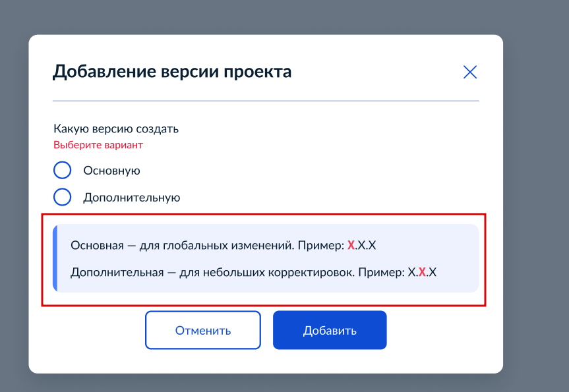The height and width of the screenshot is (392, 569).
Task: Click the Какую версию создать label
Action: coord(116,128)
